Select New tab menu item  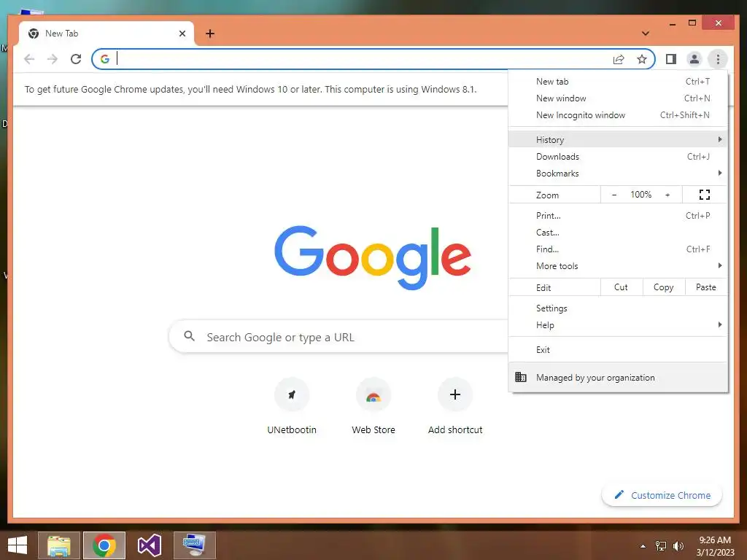pyautogui.click(x=618, y=82)
